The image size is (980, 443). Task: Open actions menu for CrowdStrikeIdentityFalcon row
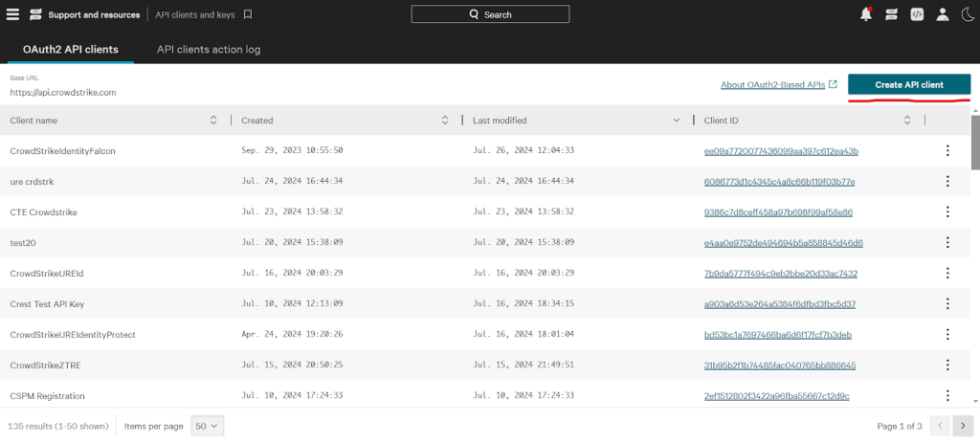tap(947, 150)
